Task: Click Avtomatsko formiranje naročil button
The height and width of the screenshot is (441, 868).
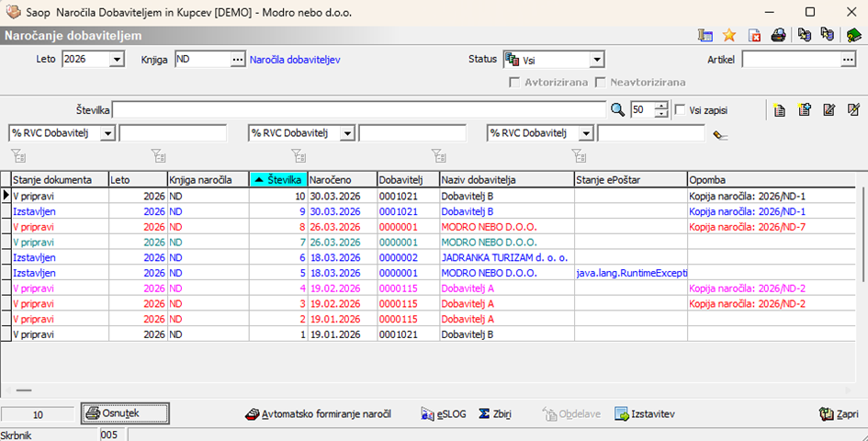Action: (x=319, y=413)
